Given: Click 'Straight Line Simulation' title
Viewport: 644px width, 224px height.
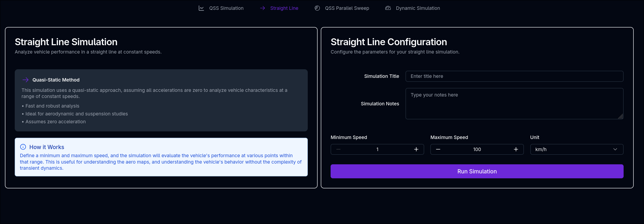Looking at the screenshot, I should click(66, 42).
